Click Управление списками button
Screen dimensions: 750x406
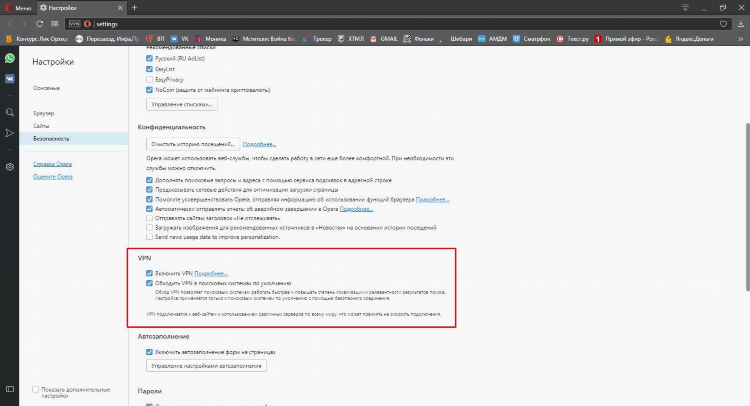click(182, 104)
